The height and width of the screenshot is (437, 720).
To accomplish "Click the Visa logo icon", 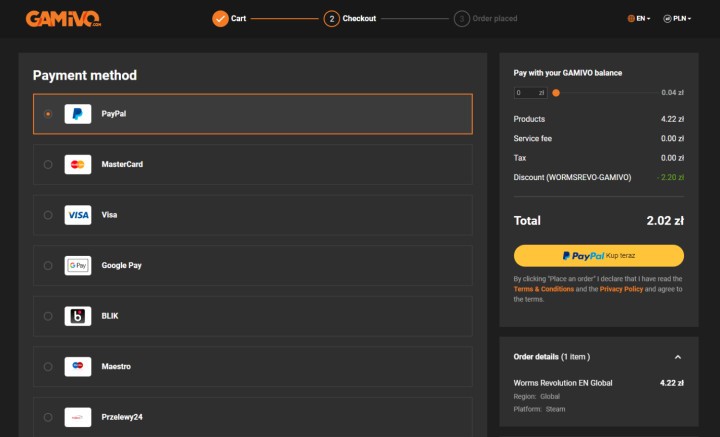I will click(78, 215).
